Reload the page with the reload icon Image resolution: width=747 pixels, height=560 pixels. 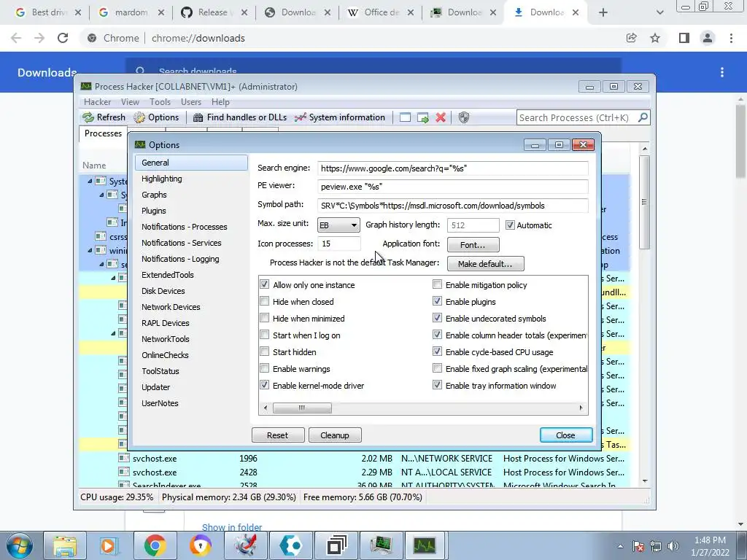pyautogui.click(x=63, y=38)
